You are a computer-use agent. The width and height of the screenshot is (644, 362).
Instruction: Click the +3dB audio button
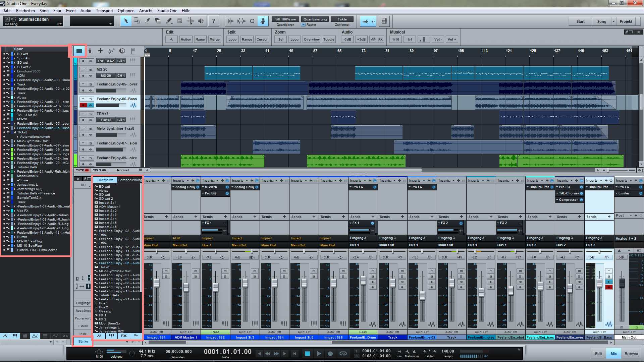361,39
